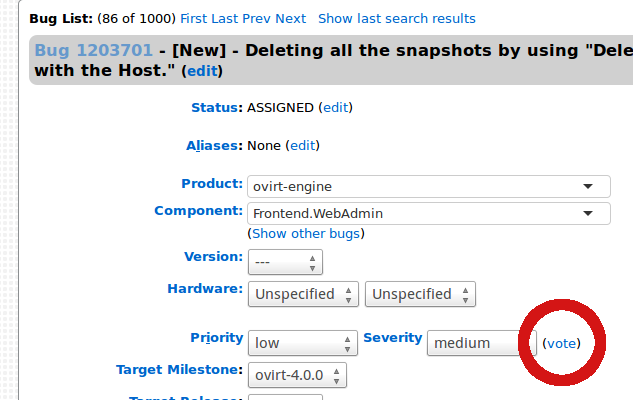Edit the bug summary title
The image size is (633, 400).
pos(201,71)
